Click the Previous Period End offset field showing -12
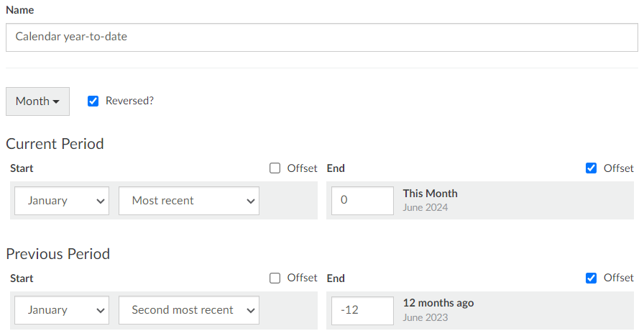 (x=362, y=310)
